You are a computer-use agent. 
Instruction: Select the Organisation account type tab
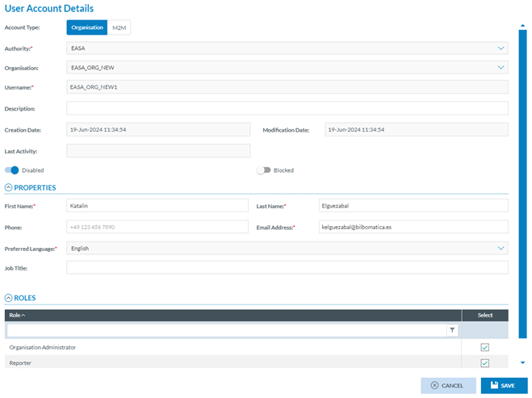87,27
